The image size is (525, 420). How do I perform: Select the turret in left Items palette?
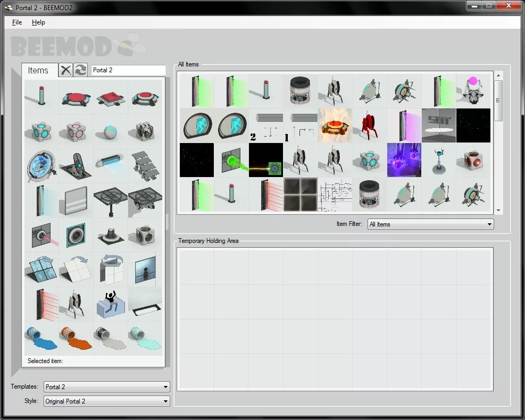coord(76,304)
